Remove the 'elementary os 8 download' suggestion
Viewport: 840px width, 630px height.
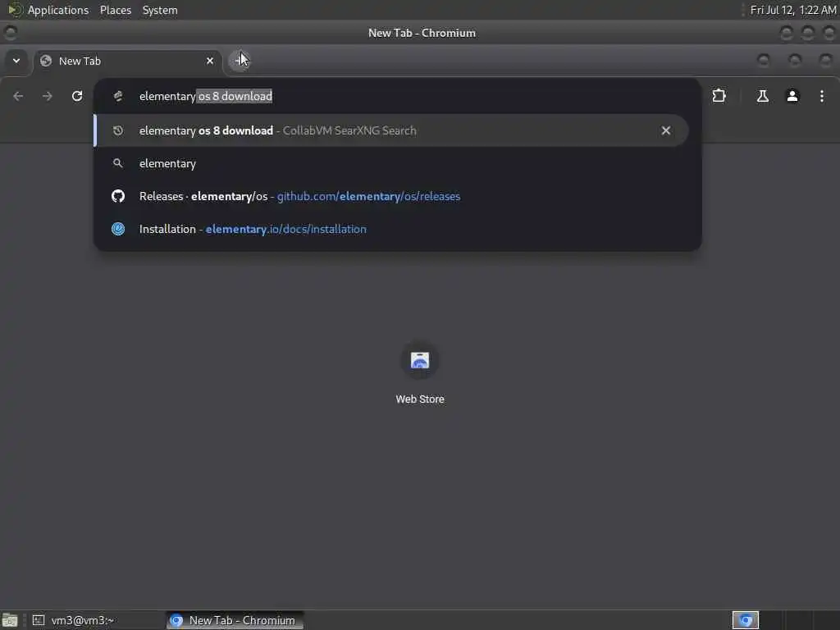click(666, 130)
